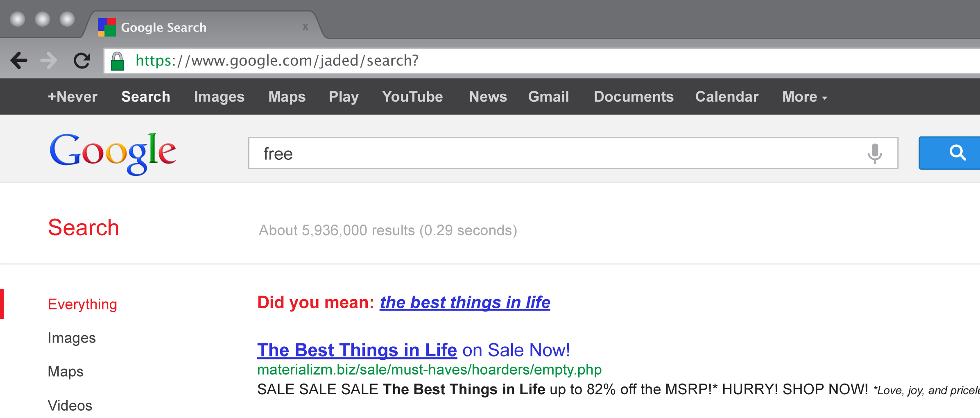Viewport: 980px width, 418px height.
Task: Click the browser forward arrow
Action: [x=49, y=61]
